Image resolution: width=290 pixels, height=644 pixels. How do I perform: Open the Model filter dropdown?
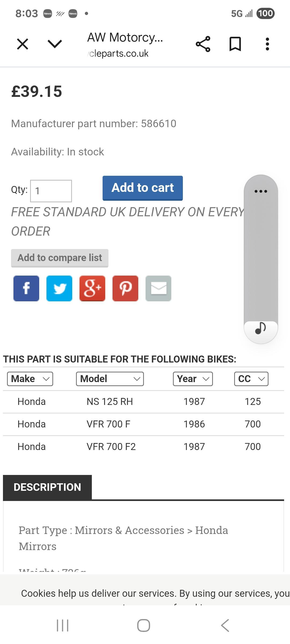tap(110, 379)
